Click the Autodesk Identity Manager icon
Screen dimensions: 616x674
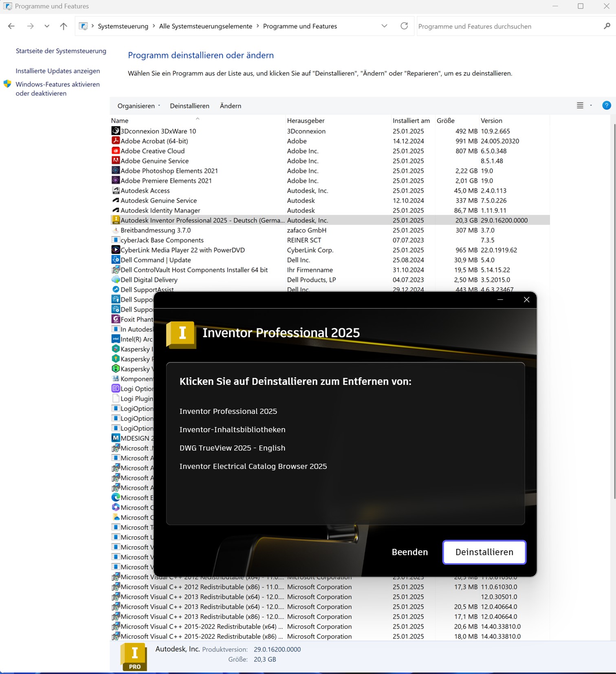pyautogui.click(x=116, y=210)
